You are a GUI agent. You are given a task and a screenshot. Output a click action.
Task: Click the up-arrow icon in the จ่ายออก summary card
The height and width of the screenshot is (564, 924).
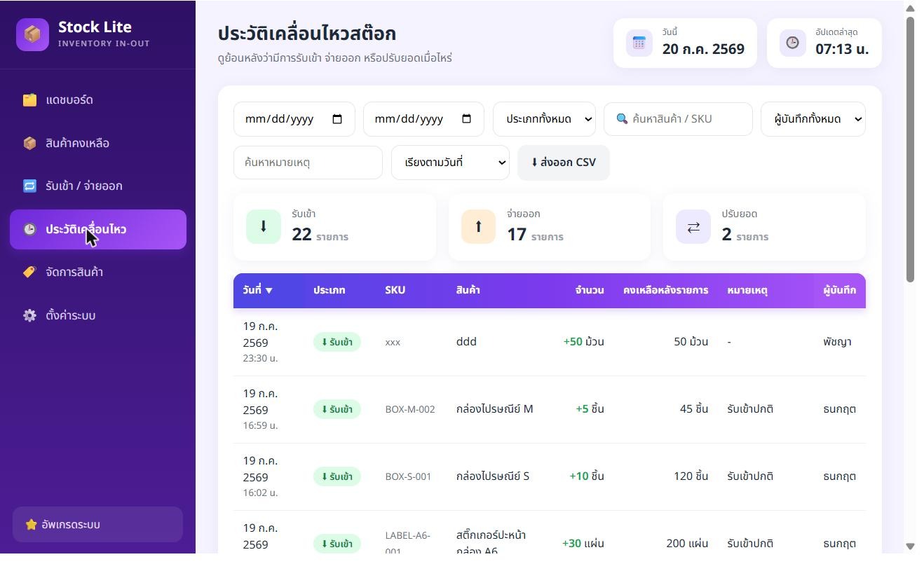[x=479, y=226]
